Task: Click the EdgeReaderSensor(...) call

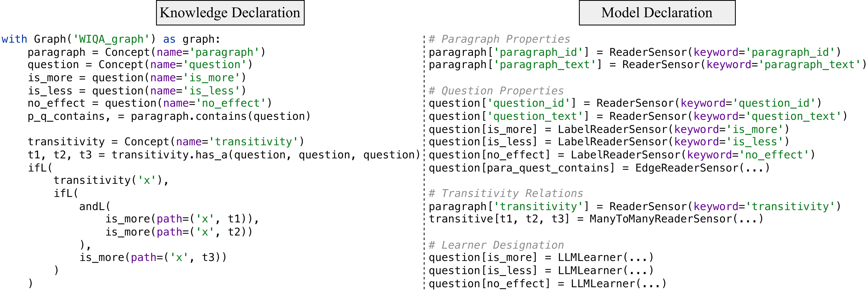Action: (702, 168)
